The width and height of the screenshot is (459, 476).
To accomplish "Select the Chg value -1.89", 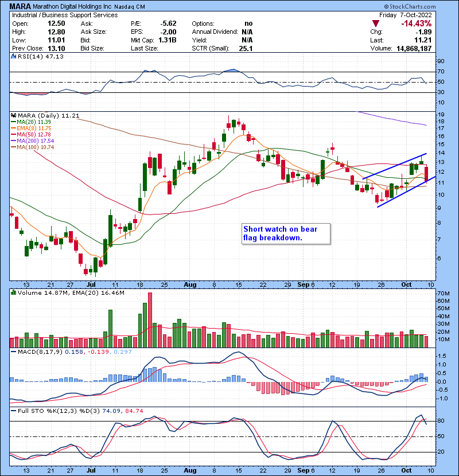I will [424, 32].
